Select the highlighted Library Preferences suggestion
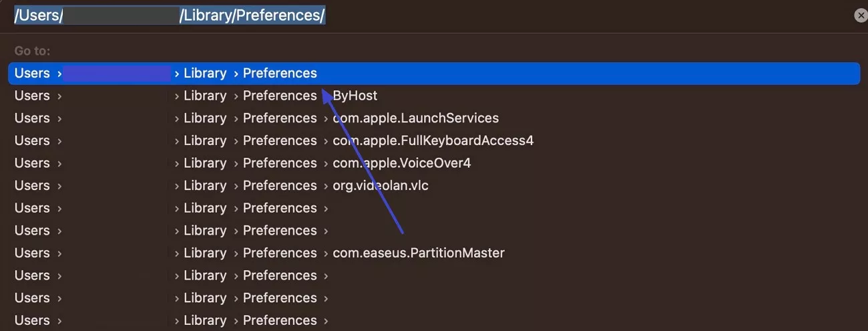The height and width of the screenshot is (331, 868). (x=433, y=74)
